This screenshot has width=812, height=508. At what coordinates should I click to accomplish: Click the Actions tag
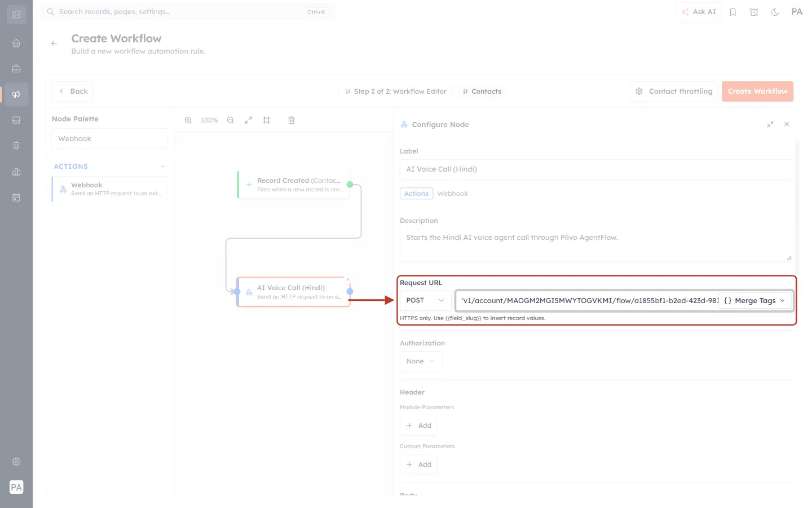coord(416,194)
